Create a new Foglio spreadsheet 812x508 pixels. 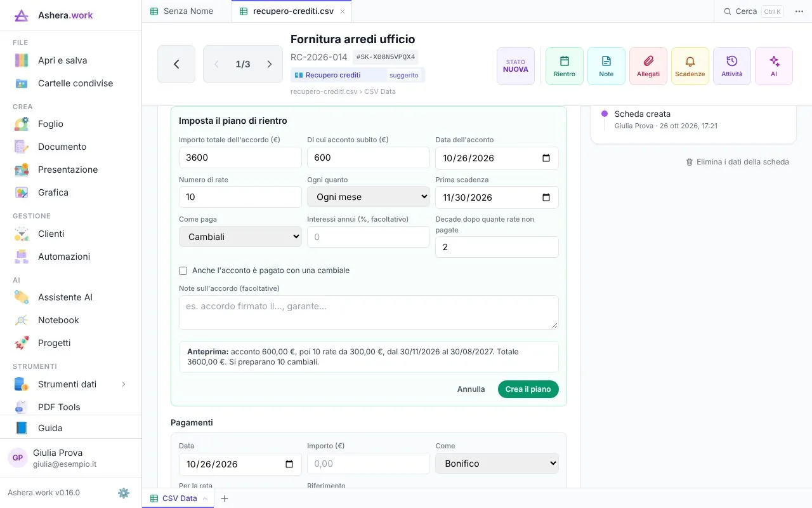70,124
